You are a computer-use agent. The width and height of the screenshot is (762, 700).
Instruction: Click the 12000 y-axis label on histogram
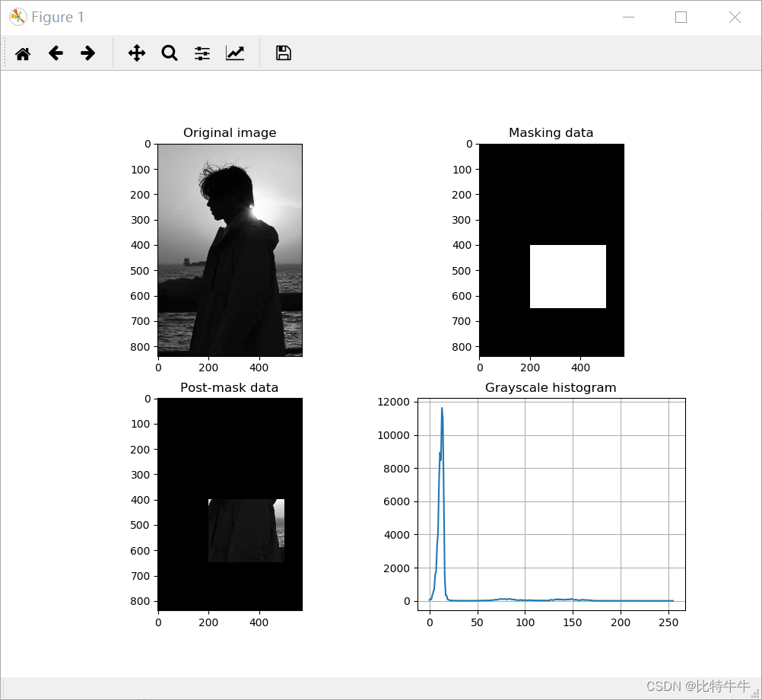[394, 402]
